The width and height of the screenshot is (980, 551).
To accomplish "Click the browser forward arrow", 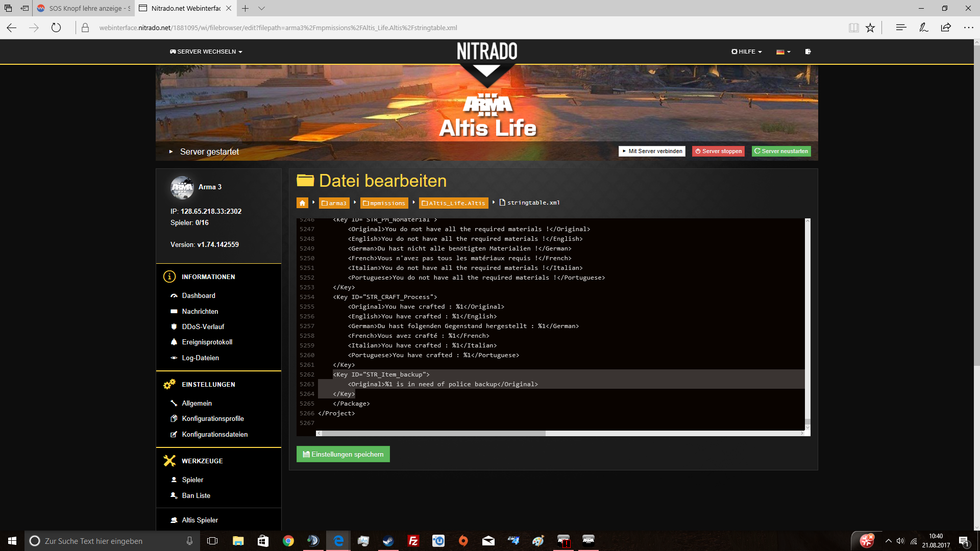I will point(34,28).
